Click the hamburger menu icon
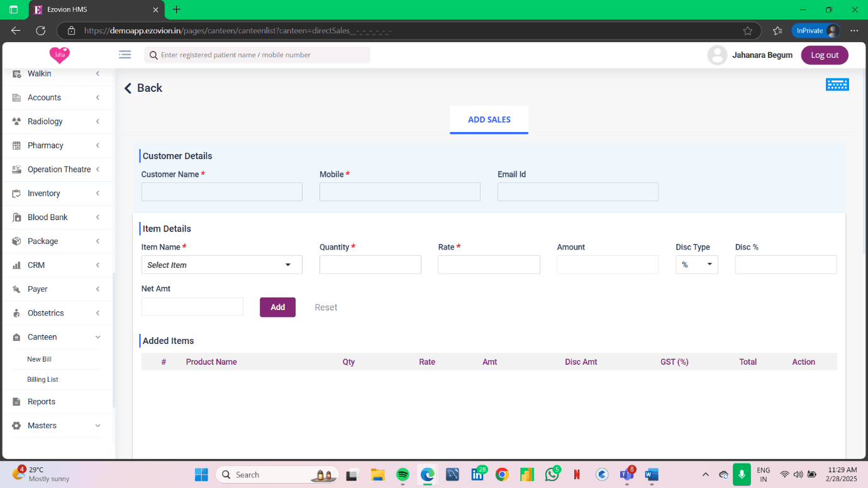Viewport: 868px width, 488px height. tap(125, 55)
